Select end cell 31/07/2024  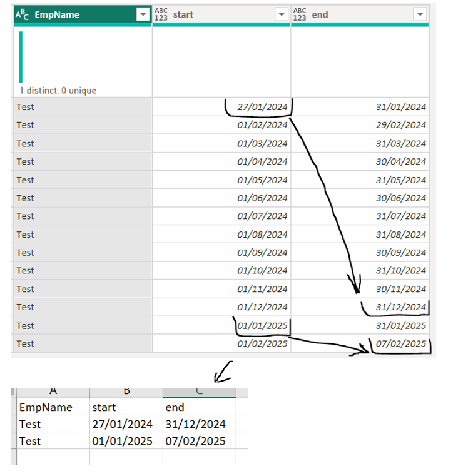(360, 216)
